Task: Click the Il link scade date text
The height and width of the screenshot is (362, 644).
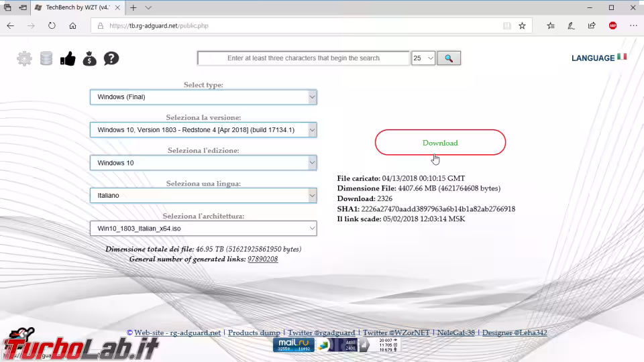Action: click(424, 219)
